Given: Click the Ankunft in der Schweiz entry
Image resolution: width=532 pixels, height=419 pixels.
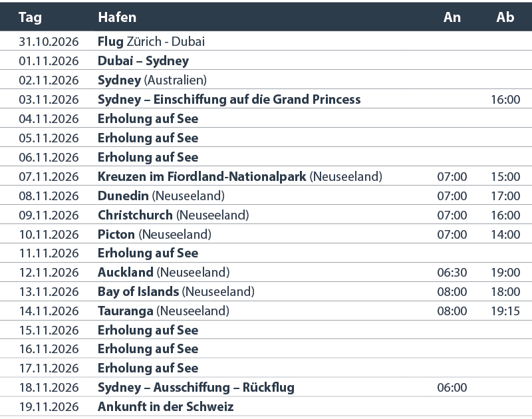Looking at the screenshot, I should tap(166, 406).
